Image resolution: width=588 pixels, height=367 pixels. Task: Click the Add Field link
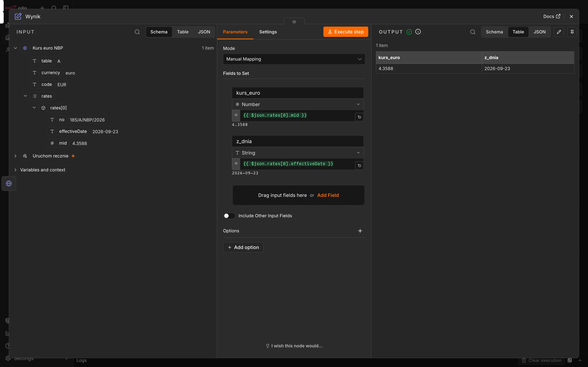pyautogui.click(x=328, y=195)
